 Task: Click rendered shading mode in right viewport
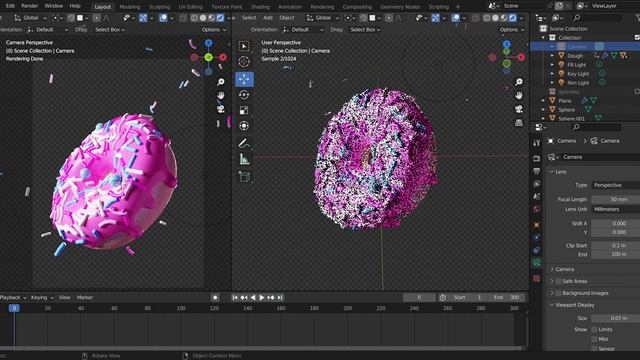coord(512,18)
